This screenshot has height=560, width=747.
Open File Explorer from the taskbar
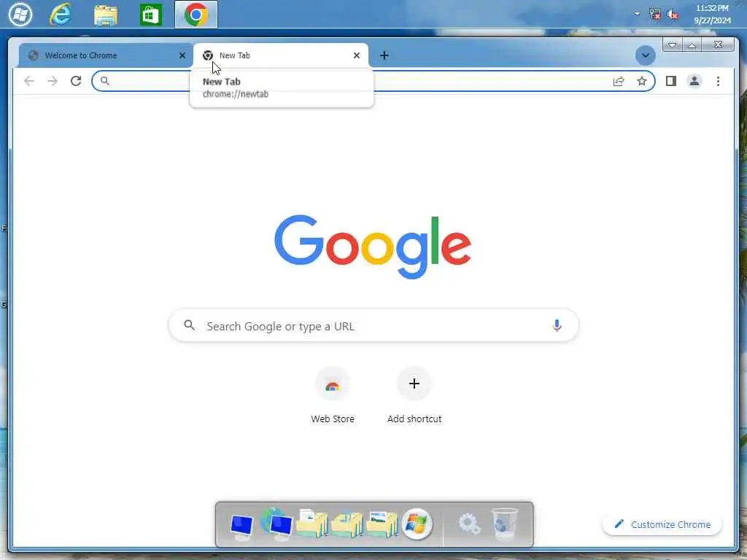tap(105, 15)
